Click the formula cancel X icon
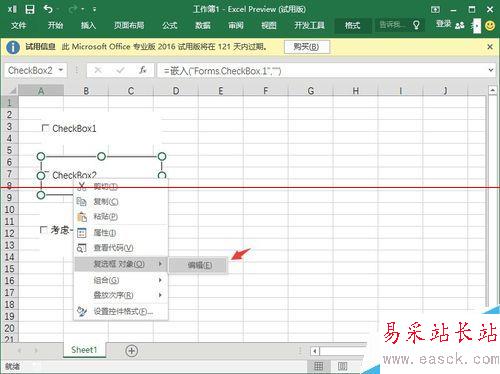Image resolution: width=500 pixels, height=374 pixels. coord(98,70)
